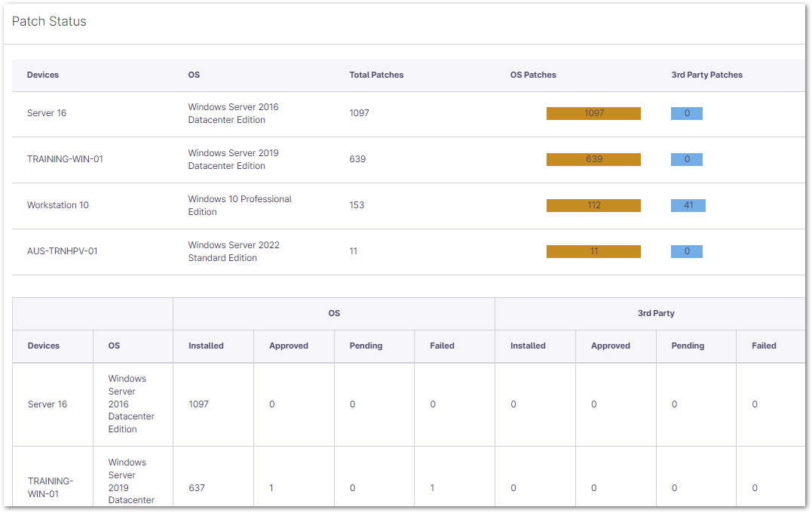Click the OS Pending column header in the detail table
Viewport: 812px width, 513px height.
coord(366,346)
